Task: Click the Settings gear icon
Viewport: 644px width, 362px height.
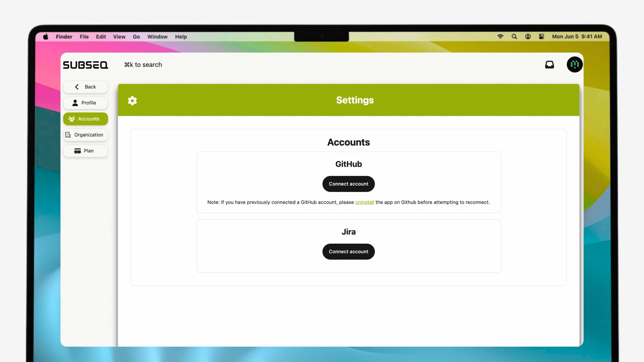Action: [132, 100]
